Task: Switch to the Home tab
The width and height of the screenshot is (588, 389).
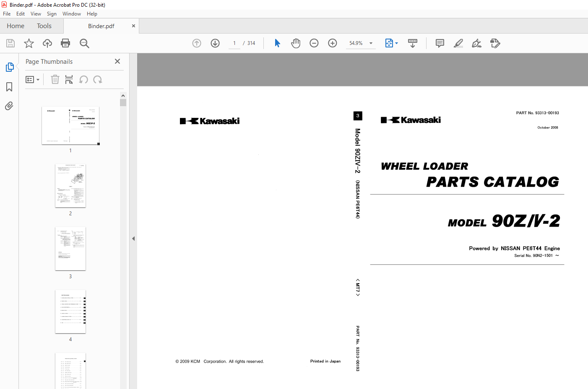Action: 16,26
